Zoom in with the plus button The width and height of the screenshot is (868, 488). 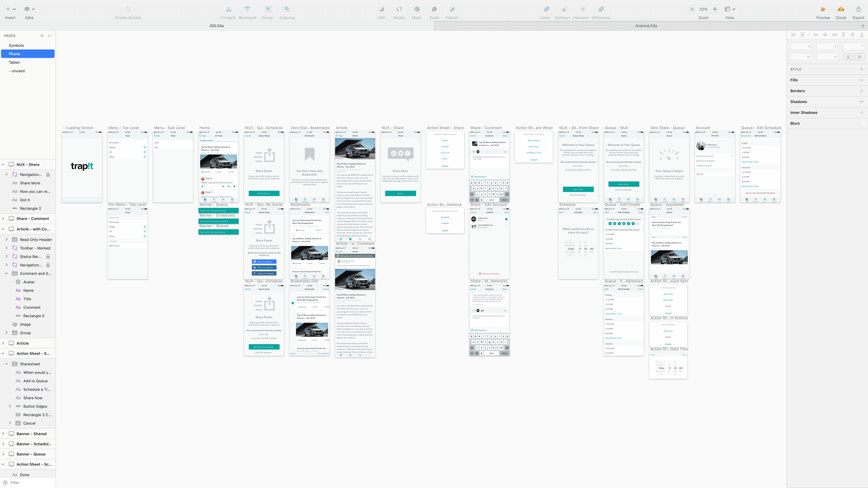(715, 9)
